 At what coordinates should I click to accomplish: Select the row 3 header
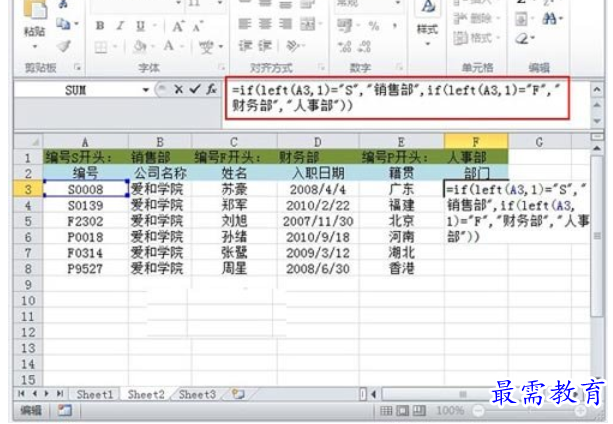click(x=28, y=189)
